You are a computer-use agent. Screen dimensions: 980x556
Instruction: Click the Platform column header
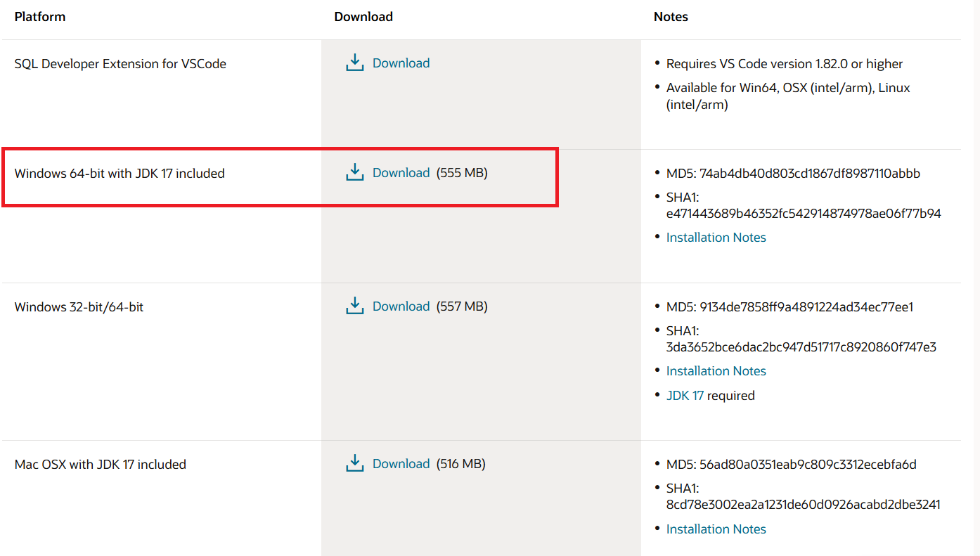pos(40,16)
